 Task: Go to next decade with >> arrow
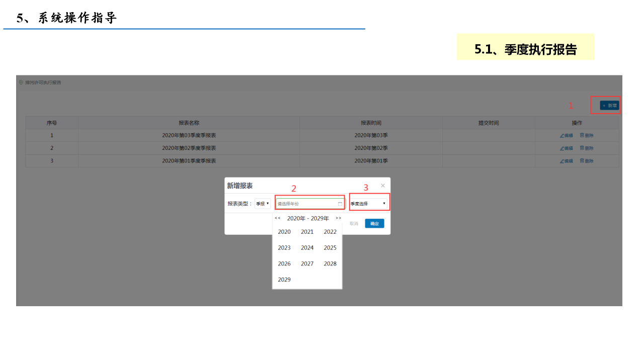[x=338, y=218]
